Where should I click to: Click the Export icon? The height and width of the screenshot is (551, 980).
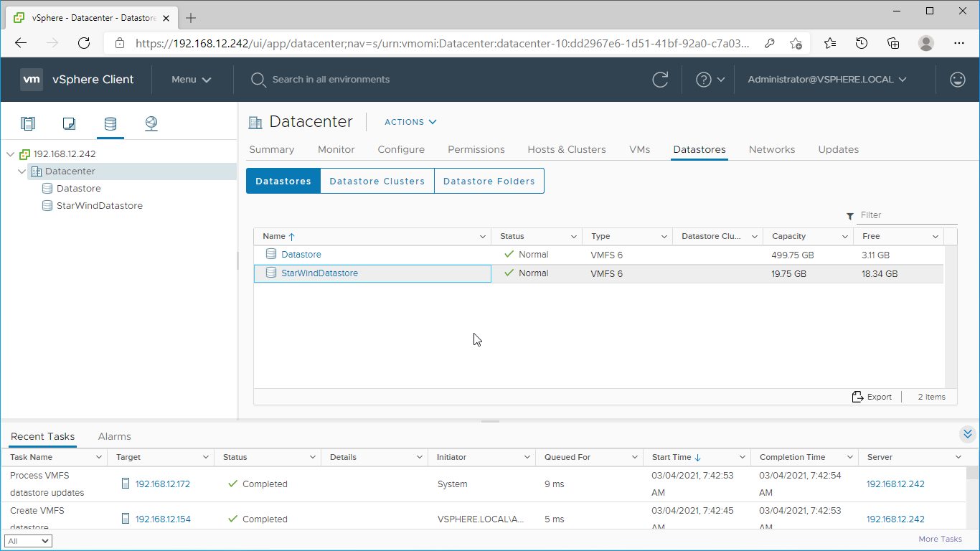pyautogui.click(x=857, y=397)
